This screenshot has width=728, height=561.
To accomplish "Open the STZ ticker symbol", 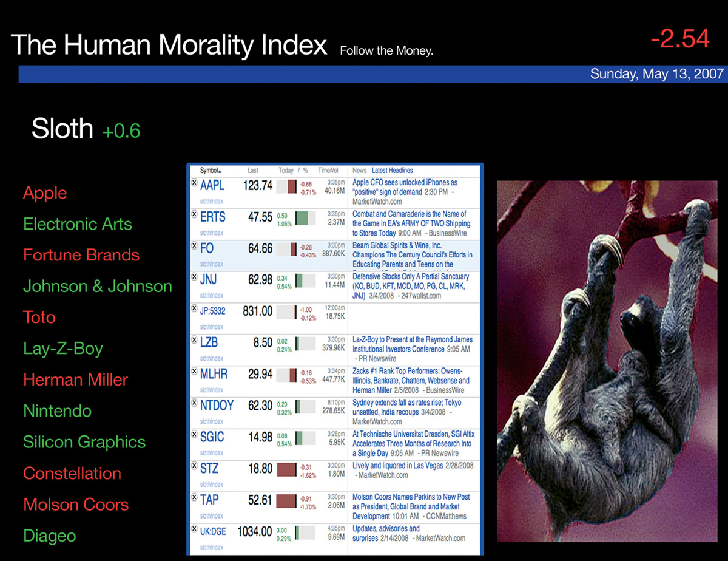I will click(209, 469).
